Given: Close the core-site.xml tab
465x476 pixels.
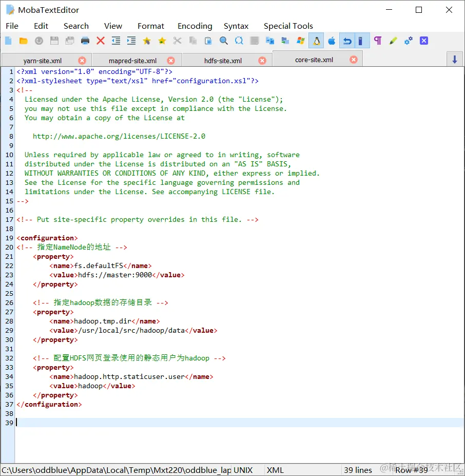Looking at the screenshot, I should click(x=353, y=60).
